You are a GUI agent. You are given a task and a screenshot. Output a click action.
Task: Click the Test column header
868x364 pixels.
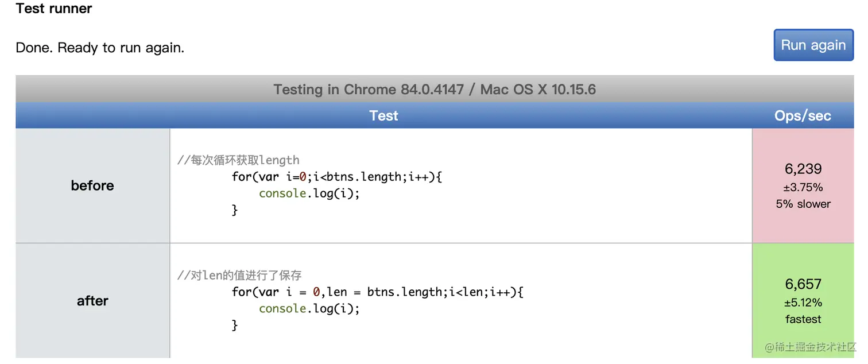pyautogui.click(x=383, y=115)
